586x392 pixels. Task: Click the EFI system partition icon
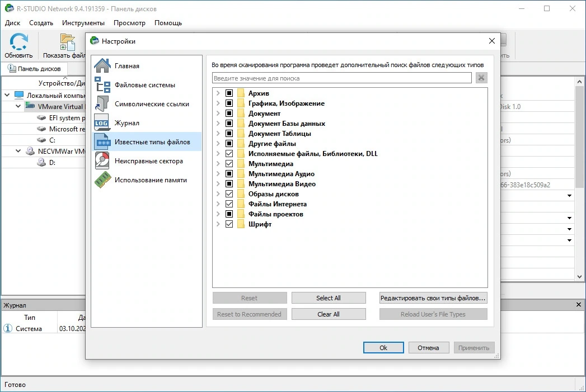41,117
